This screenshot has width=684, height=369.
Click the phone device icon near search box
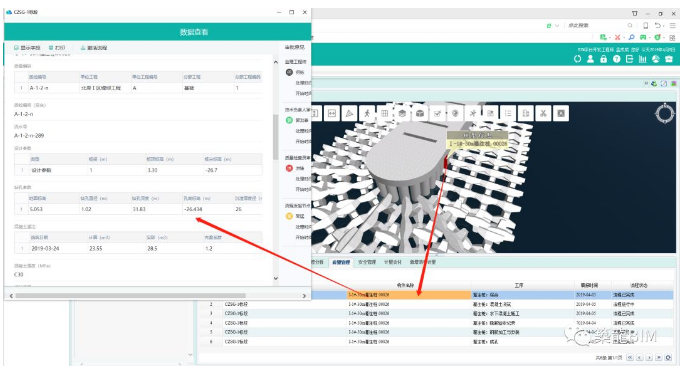pyautogui.click(x=646, y=25)
